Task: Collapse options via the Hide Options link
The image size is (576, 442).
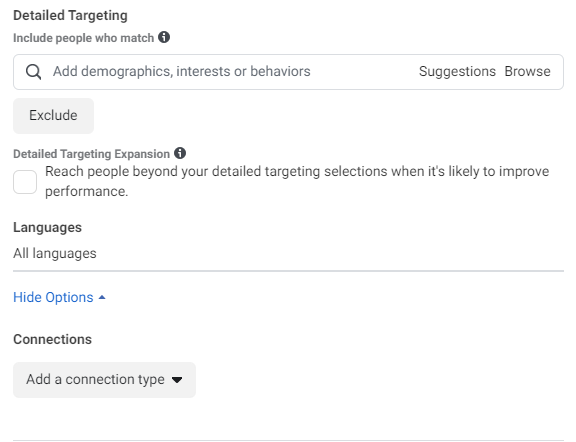Action: tap(53, 297)
